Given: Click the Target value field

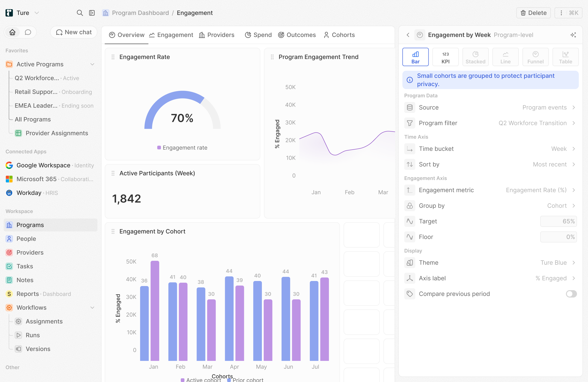Looking at the screenshot, I should [558, 221].
